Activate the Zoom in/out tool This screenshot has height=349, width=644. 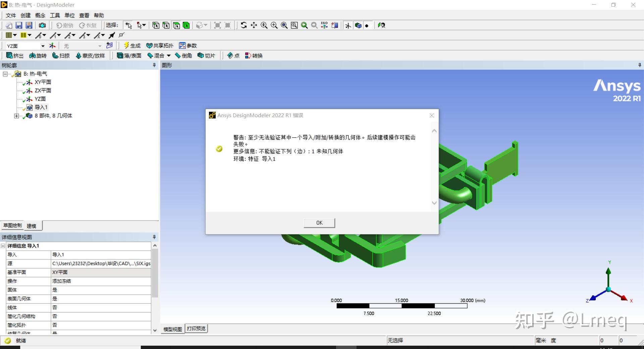(x=264, y=25)
